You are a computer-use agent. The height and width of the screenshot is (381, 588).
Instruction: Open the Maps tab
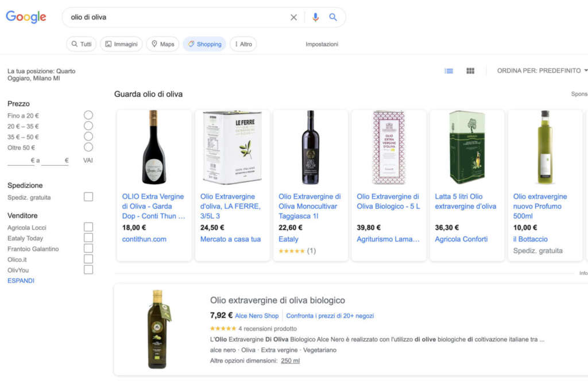click(163, 44)
